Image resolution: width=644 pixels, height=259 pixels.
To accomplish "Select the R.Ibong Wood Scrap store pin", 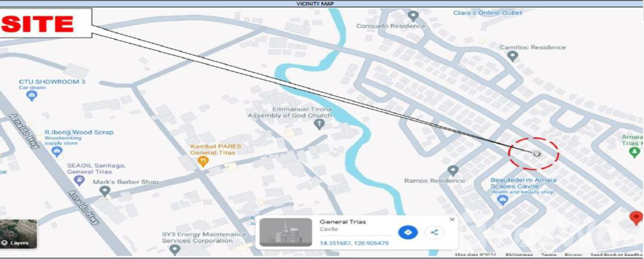I will (57, 152).
